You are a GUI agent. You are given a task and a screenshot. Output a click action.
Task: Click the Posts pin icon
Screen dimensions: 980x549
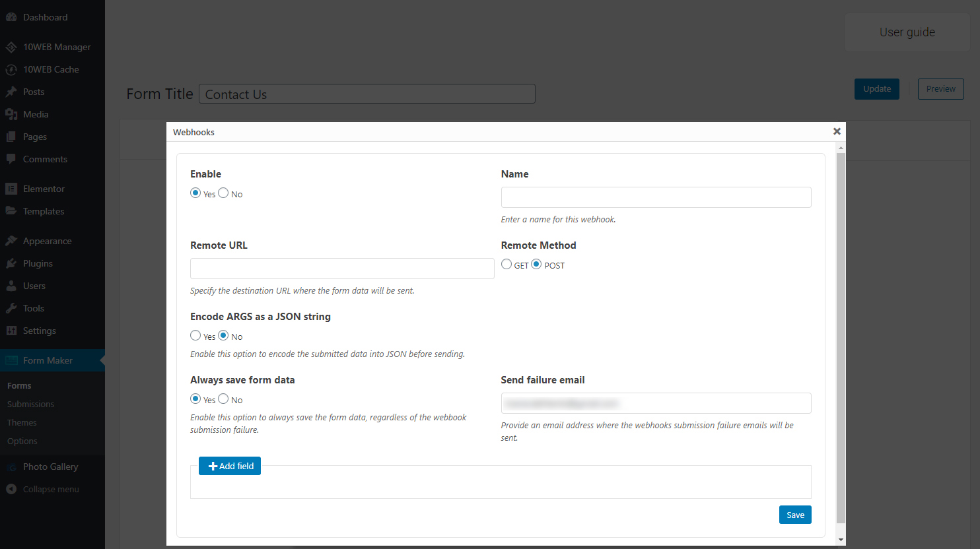tap(11, 92)
